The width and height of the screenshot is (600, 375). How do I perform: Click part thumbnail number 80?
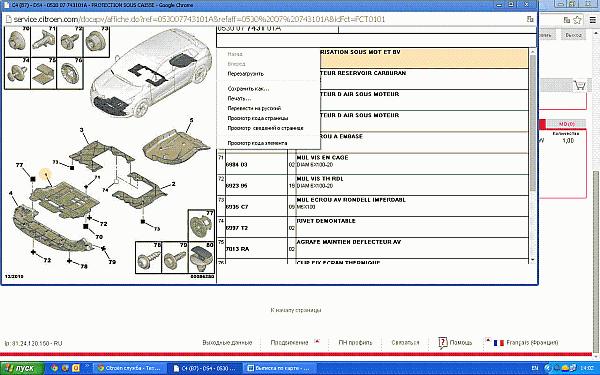point(201,257)
